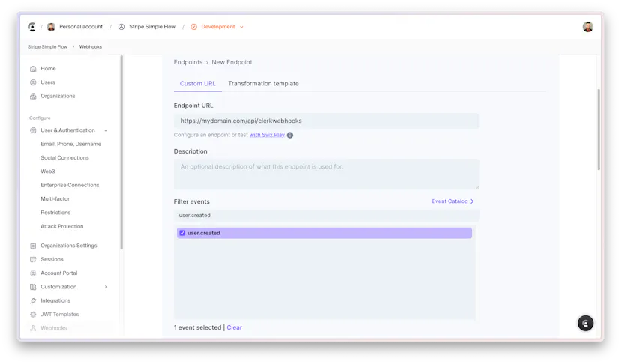Click the Event Catalog link
The image size is (621, 364).
(x=449, y=201)
